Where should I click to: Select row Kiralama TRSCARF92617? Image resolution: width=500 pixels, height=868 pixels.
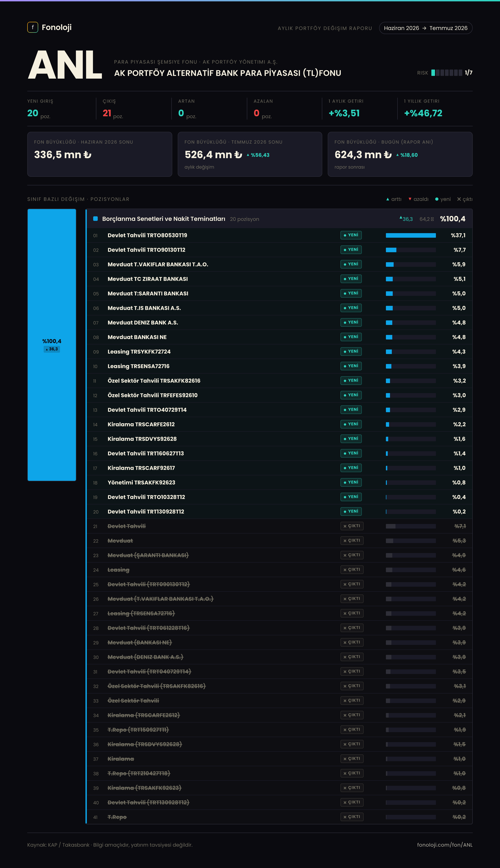(x=280, y=468)
